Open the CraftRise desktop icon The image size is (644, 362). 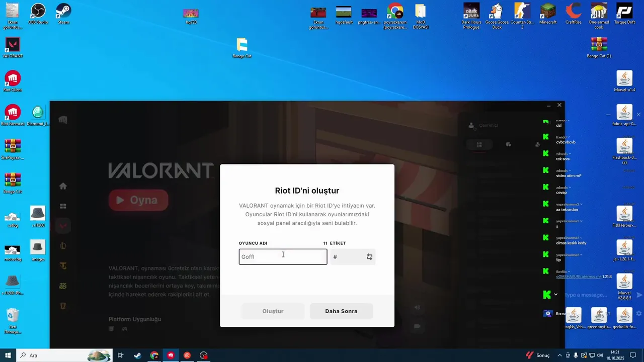pos(574,14)
